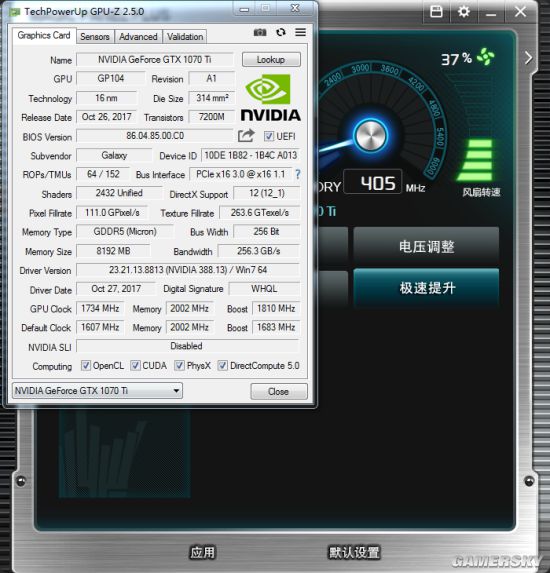Click the Bus Interface question mark
The width and height of the screenshot is (550, 573).
pyautogui.click(x=298, y=174)
